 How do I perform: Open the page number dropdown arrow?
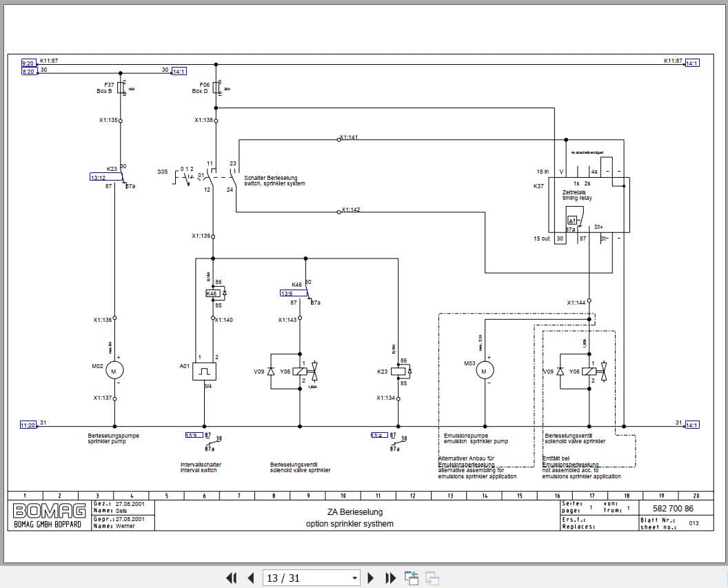pyautogui.click(x=354, y=578)
